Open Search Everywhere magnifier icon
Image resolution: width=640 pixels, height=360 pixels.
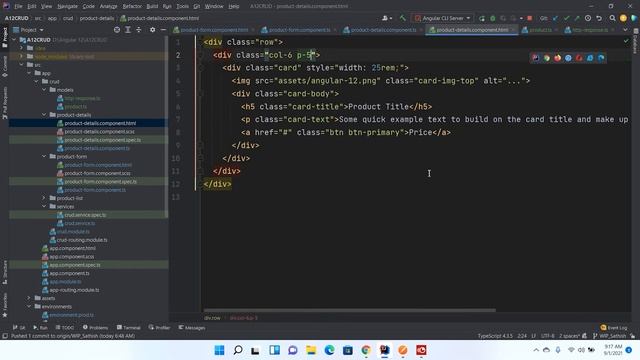click(612, 18)
